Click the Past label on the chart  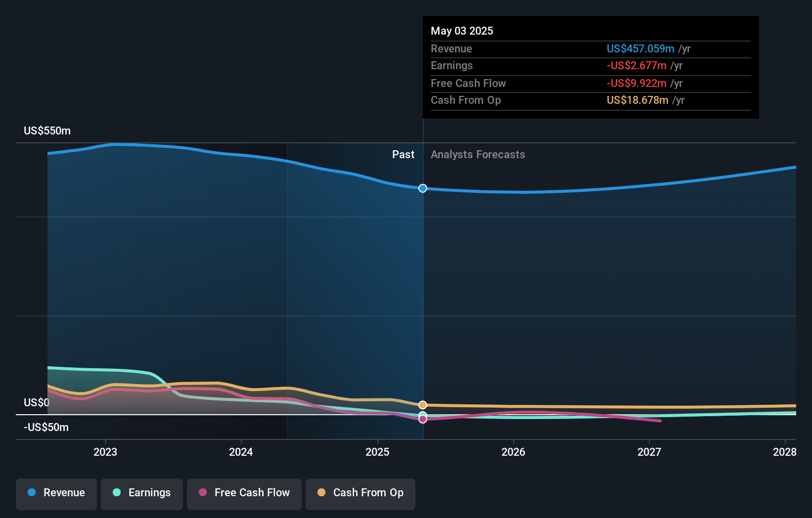pos(403,154)
